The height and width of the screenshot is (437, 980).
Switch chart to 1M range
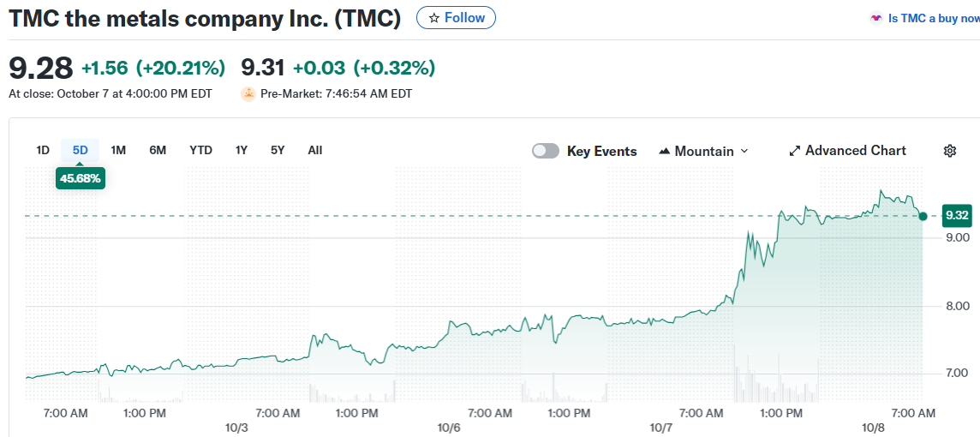[x=118, y=150]
